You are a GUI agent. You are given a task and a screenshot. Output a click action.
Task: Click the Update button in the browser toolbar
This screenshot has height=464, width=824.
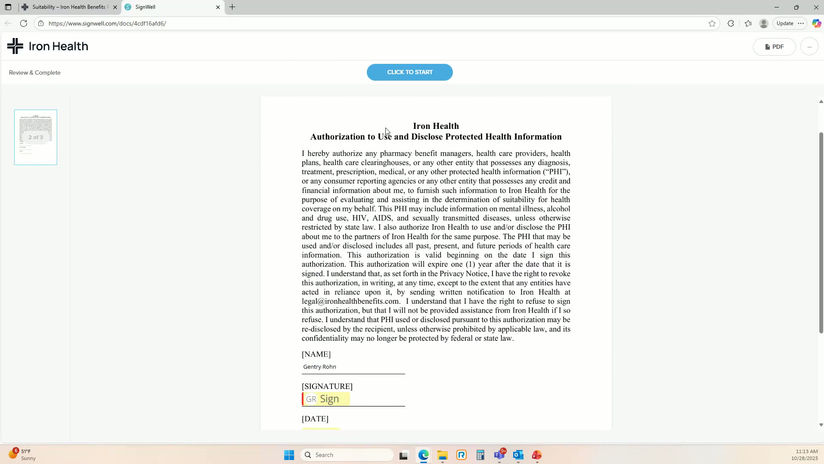(785, 23)
